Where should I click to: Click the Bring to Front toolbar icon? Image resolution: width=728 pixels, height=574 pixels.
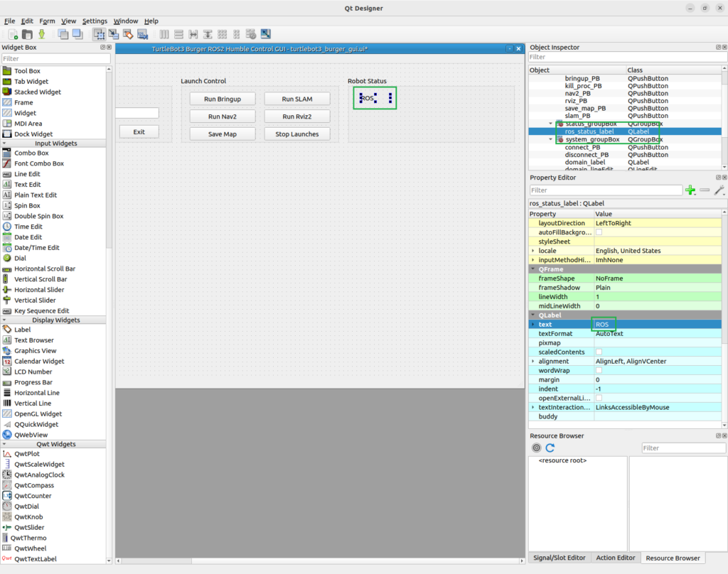tap(77, 34)
